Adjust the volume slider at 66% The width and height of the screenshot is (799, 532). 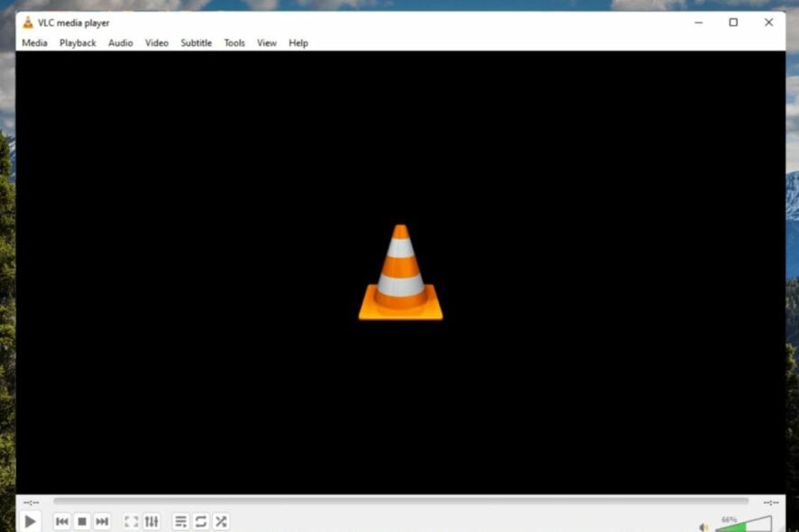click(744, 525)
